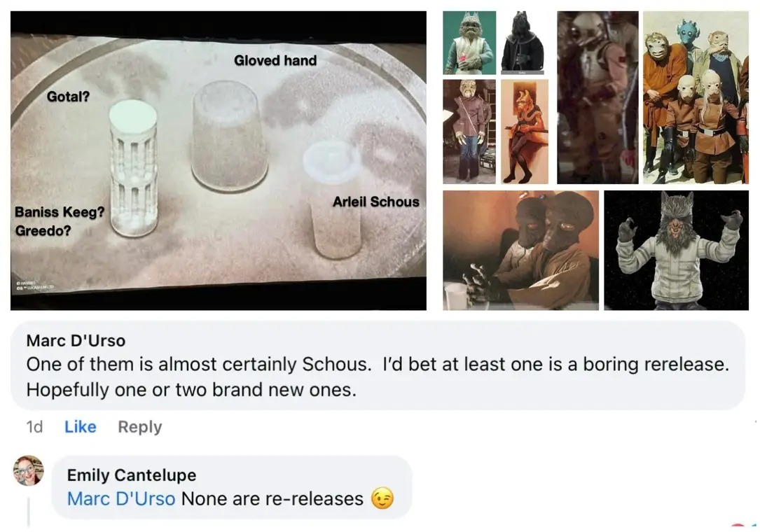Open the group of orange-uniformed aliens photo
The height and width of the screenshot is (532, 760).
[x=695, y=97]
